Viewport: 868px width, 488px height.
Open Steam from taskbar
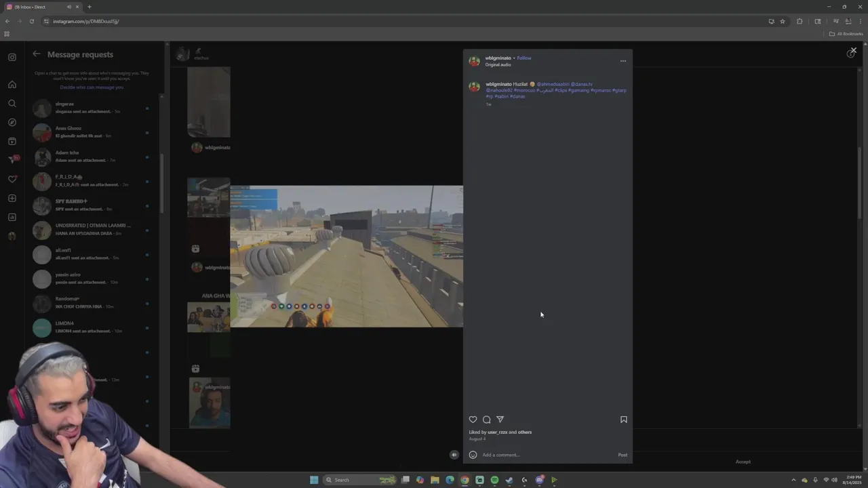509,480
